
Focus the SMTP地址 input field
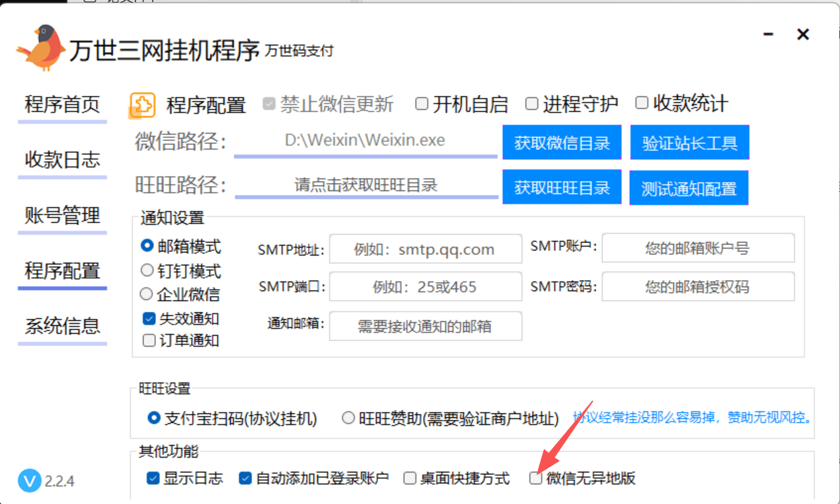click(x=426, y=249)
